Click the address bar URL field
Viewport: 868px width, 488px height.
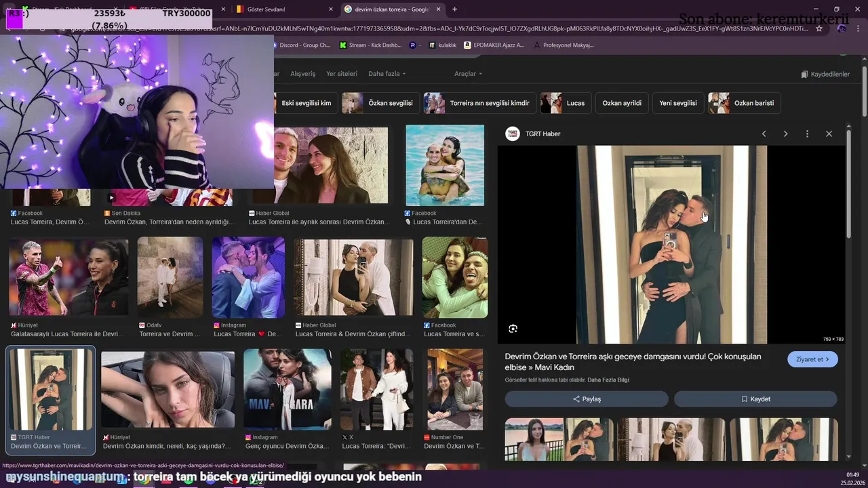click(441, 28)
